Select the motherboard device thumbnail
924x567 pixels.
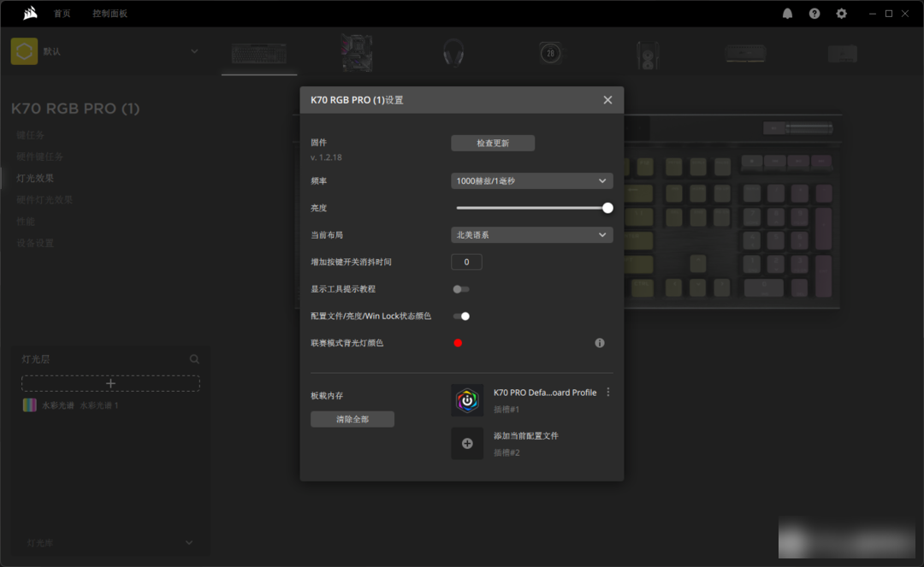click(357, 53)
